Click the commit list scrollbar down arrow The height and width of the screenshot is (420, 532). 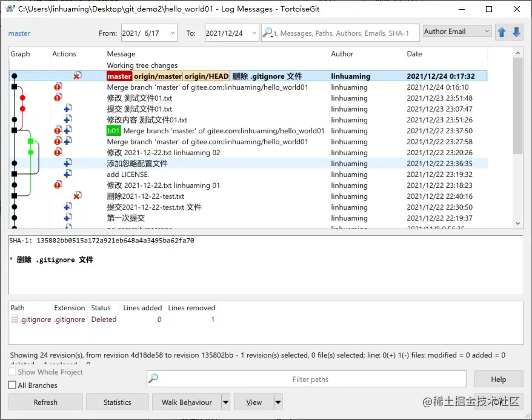pos(517,223)
